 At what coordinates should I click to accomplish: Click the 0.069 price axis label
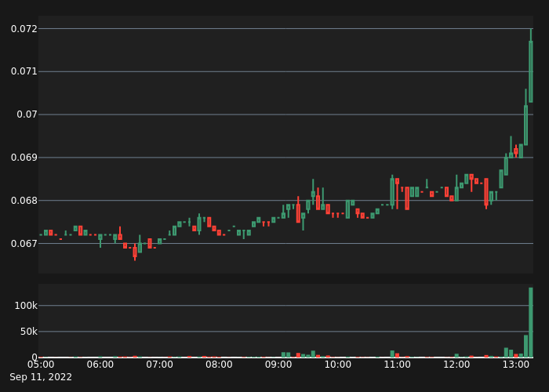click(x=24, y=158)
